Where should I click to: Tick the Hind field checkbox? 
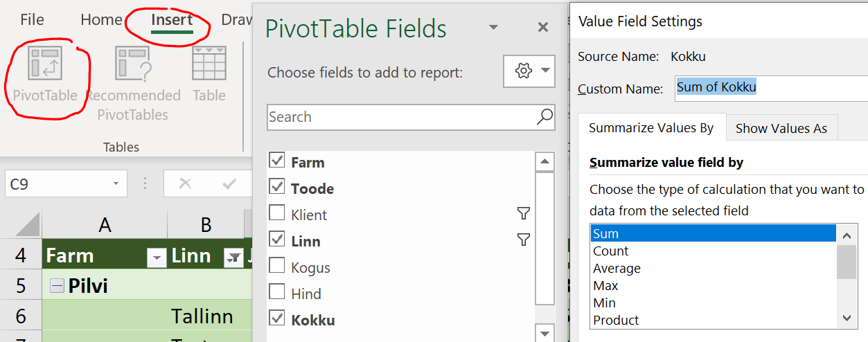click(277, 294)
